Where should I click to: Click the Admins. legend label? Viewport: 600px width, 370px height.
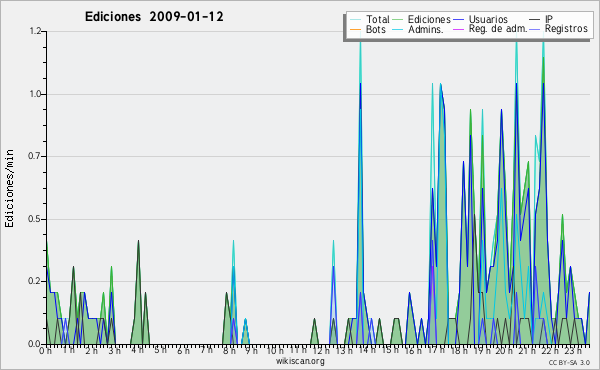(425, 29)
